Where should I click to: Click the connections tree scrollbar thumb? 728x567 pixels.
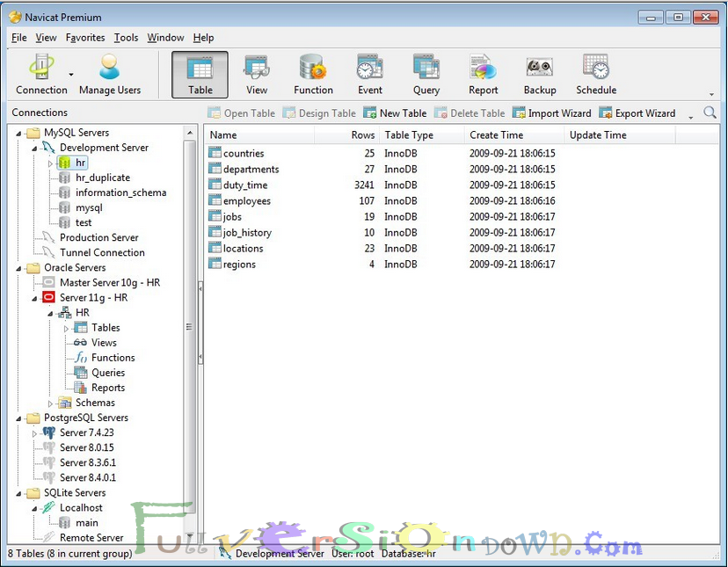(189, 326)
